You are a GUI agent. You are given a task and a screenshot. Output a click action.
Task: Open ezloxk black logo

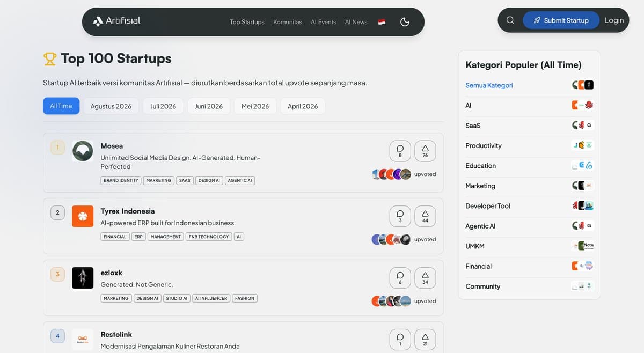click(x=83, y=278)
